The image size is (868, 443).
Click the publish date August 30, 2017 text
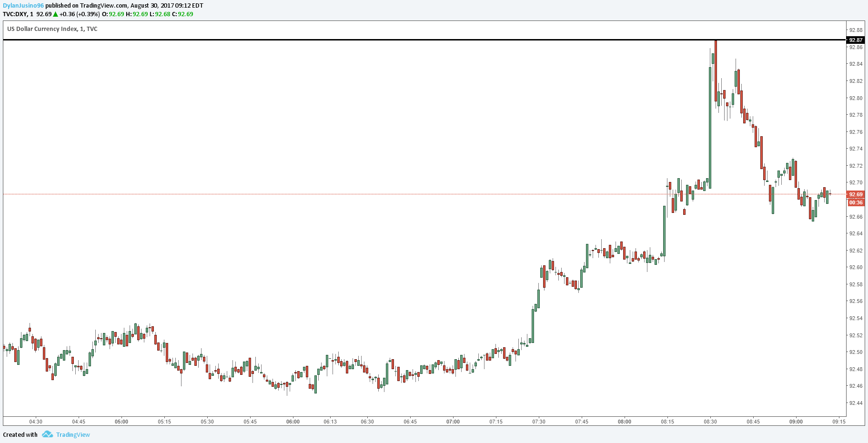[x=152, y=6]
